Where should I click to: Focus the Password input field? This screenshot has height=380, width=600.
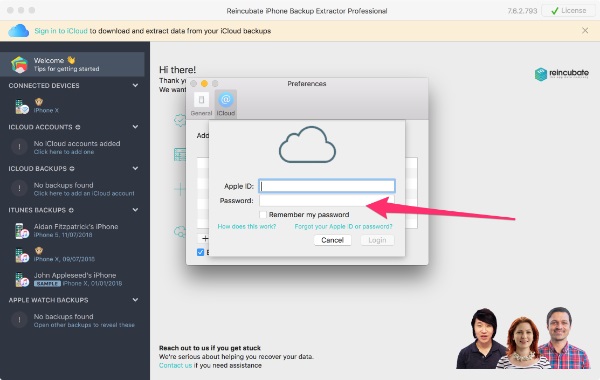(x=327, y=201)
